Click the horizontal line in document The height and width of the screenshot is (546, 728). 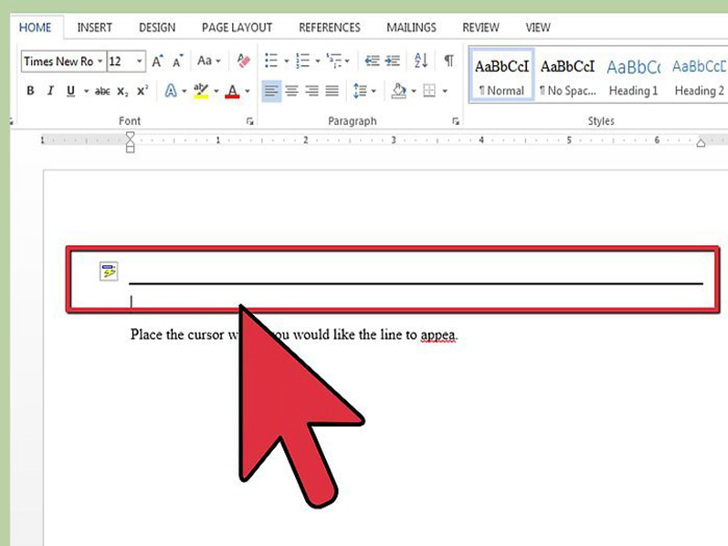tap(416, 283)
